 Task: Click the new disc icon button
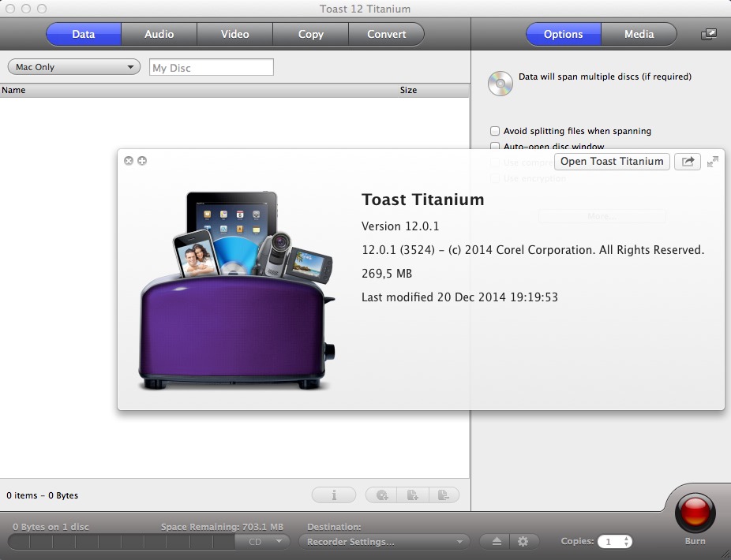pos(381,495)
